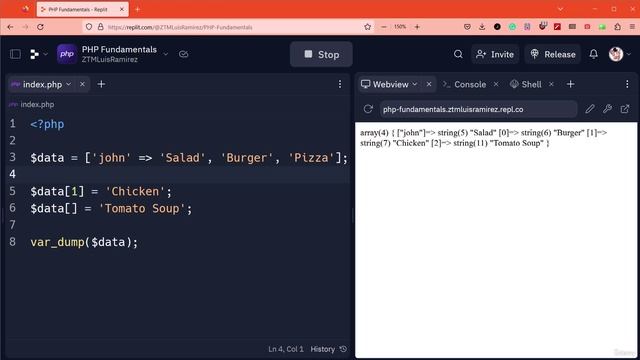Open the right pane three-dot menu

click(627, 84)
